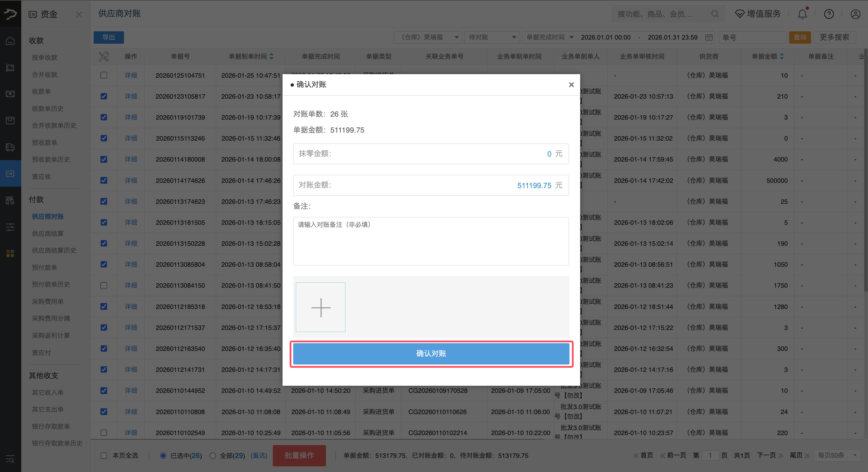Open 预付款单 from the payment menu
Screen dimensions: 868x472
pyautogui.click(x=44, y=267)
